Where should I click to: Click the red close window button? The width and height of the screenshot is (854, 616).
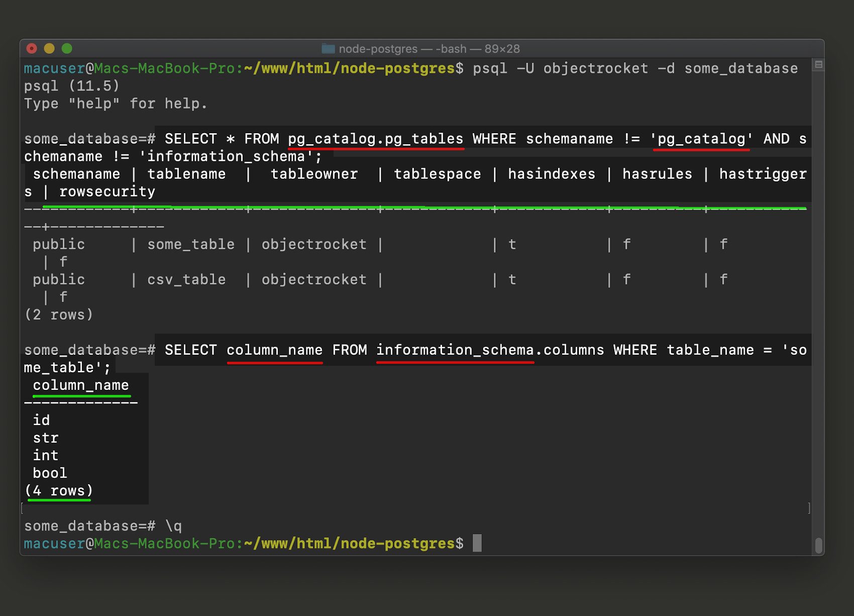coord(32,48)
